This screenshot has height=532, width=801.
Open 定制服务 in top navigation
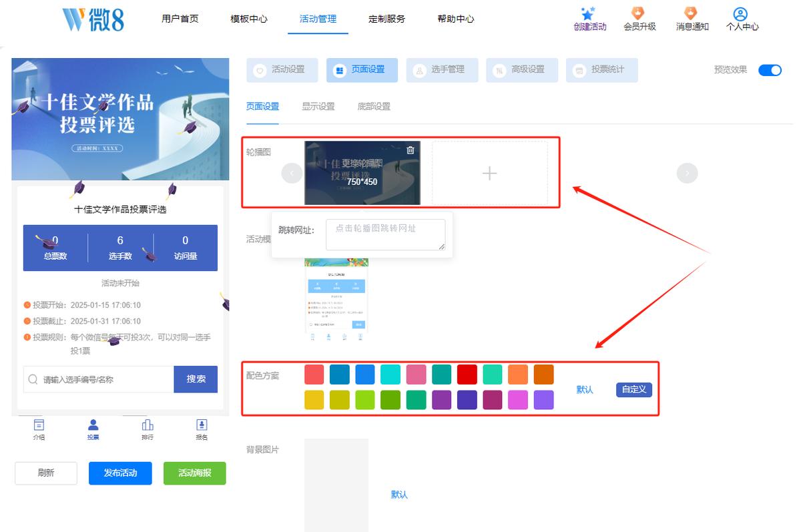(x=387, y=19)
